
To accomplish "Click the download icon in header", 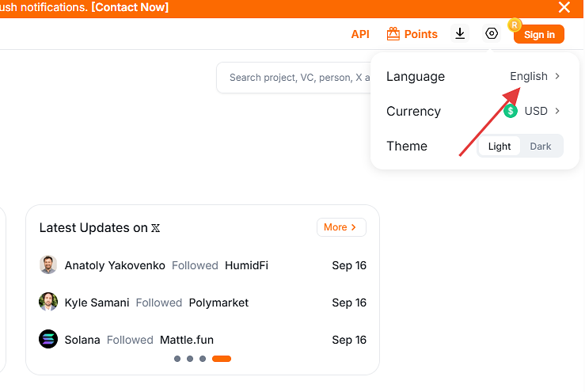I will [x=460, y=33].
